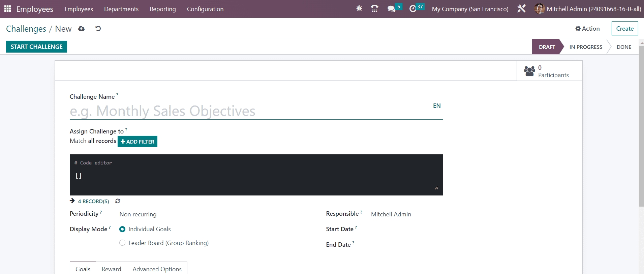Open the Configuration menu
The height and width of the screenshot is (274, 644).
(205, 9)
